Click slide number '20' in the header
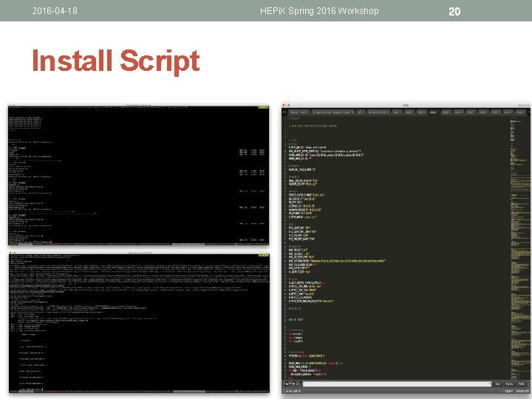This screenshot has height=399, width=532. click(x=454, y=12)
